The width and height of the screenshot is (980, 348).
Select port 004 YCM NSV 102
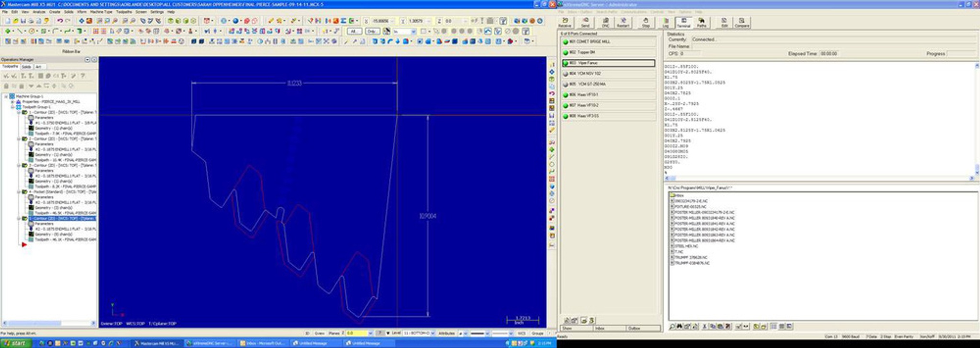tap(608, 73)
